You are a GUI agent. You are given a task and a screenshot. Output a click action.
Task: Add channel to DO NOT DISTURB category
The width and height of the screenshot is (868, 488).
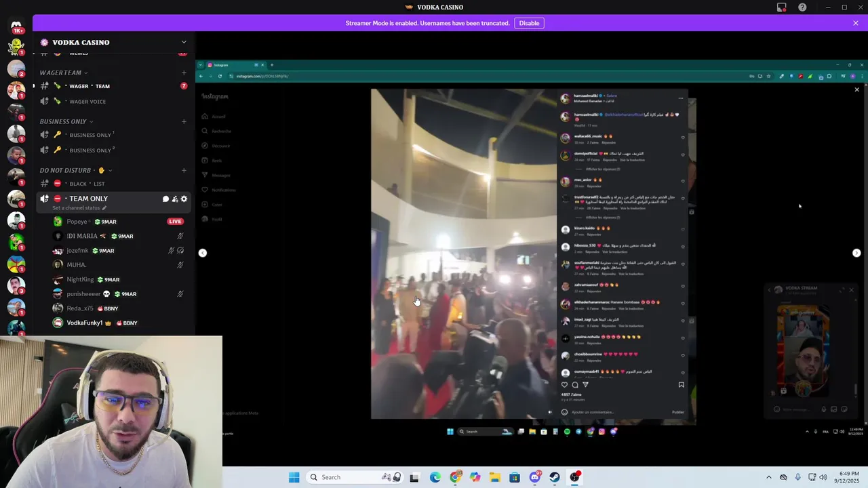pyautogui.click(x=184, y=170)
